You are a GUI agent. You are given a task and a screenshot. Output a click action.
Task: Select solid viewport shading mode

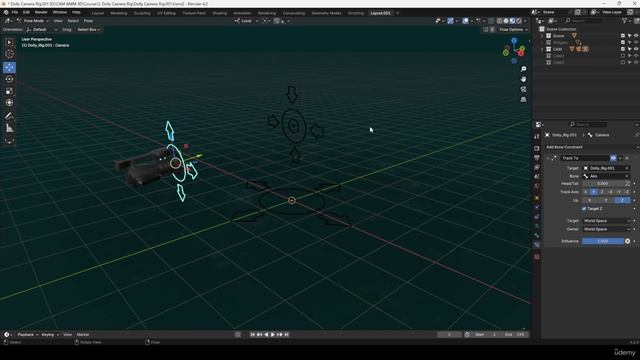[506, 21]
